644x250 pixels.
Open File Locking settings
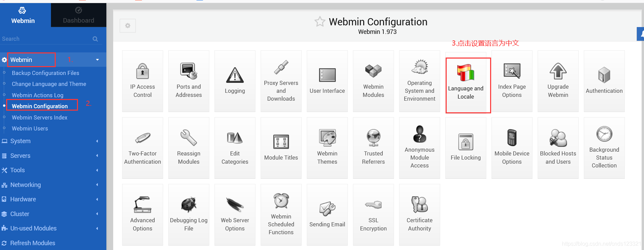click(466, 148)
